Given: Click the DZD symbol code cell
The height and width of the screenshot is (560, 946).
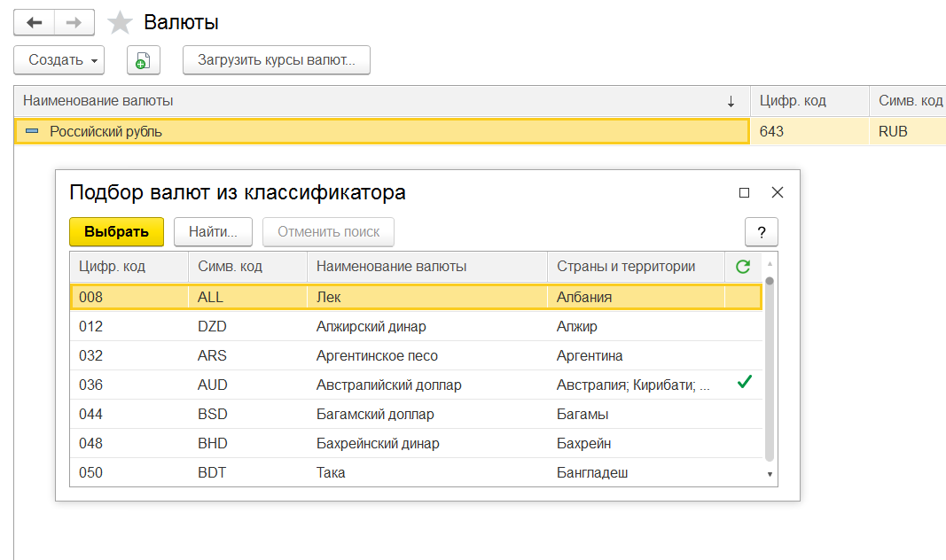Looking at the screenshot, I should (x=248, y=327).
